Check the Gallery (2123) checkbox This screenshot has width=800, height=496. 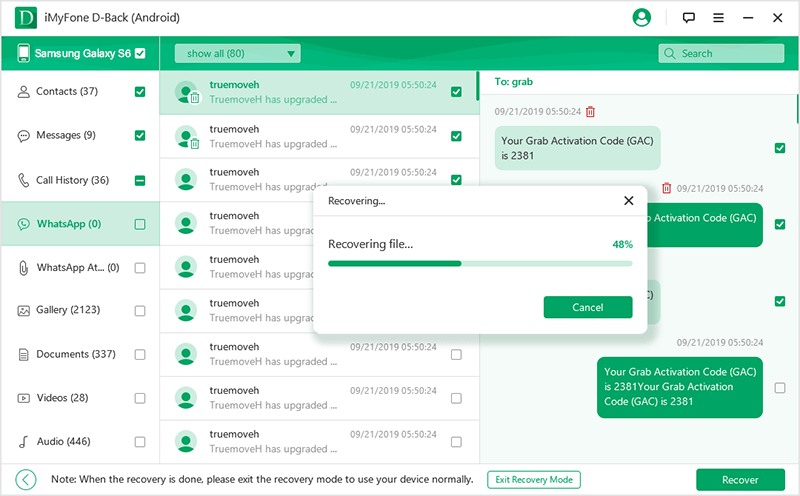click(140, 311)
